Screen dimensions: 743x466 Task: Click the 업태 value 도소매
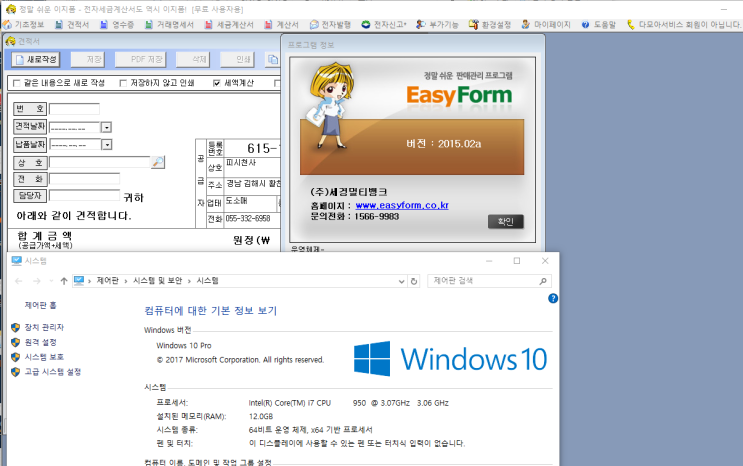click(x=236, y=201)
